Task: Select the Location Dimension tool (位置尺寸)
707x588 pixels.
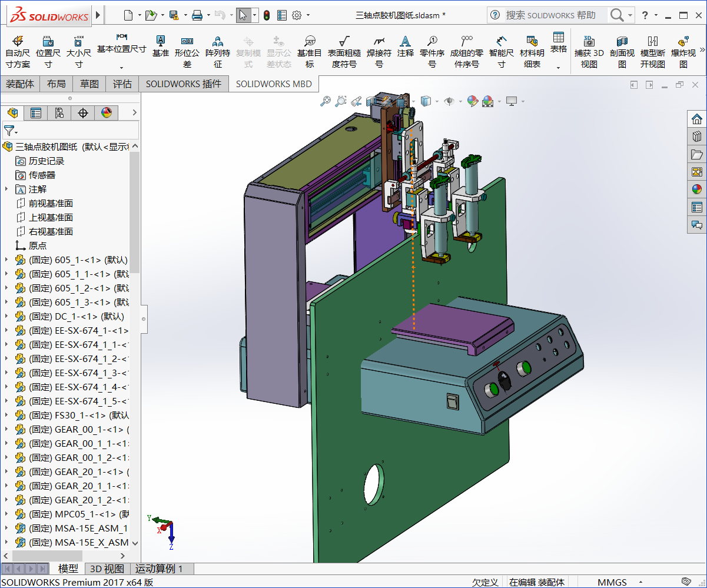Action: (48, 51)
